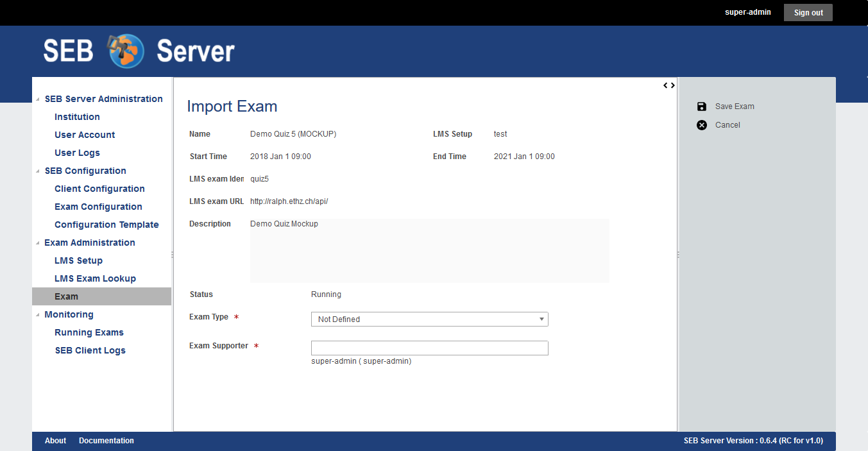This screenshot has width=868, height=451.
Task: Open Client Configuration menu item
Action: pos(99,189)
